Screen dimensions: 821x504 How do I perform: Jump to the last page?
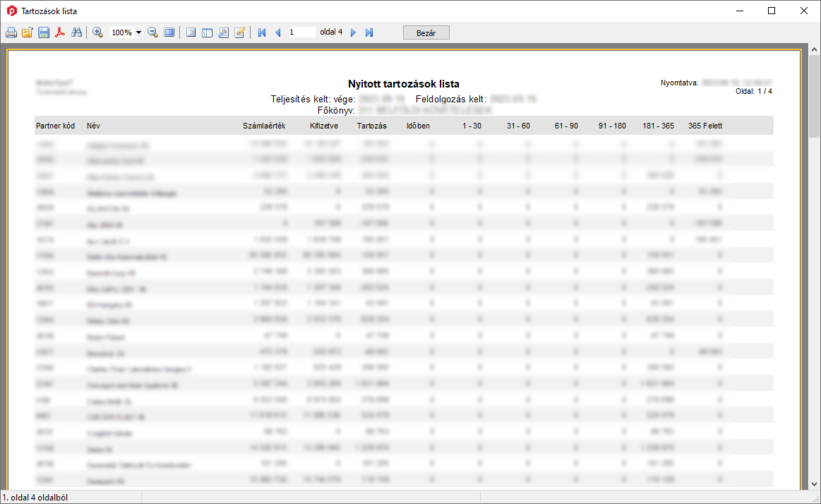coord(369,32)
